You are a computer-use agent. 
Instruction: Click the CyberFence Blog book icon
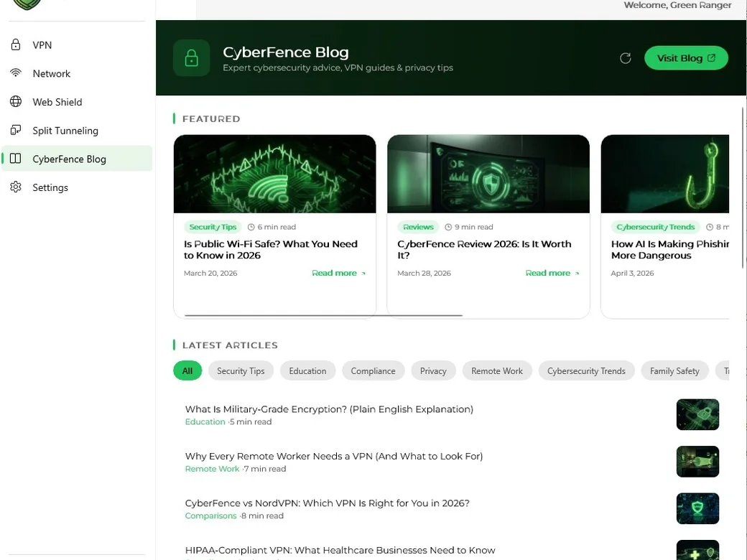pyautogui.click(x=16, y=159)
